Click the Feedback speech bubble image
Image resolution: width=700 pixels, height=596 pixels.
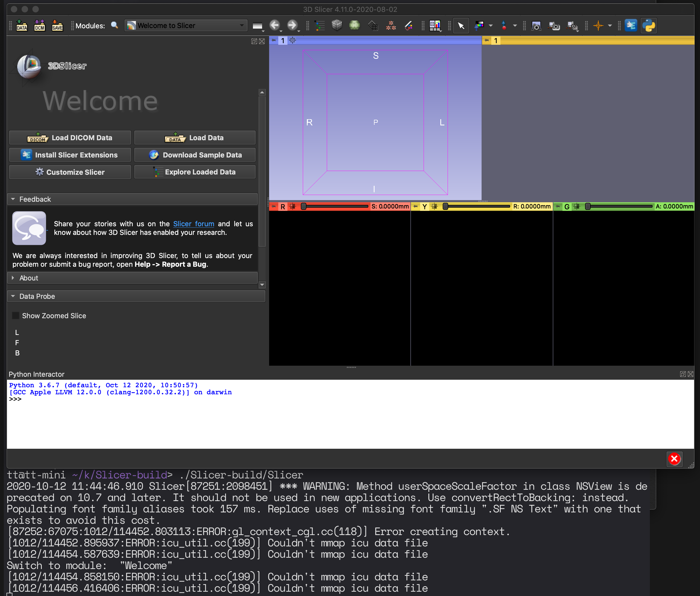point(29,228)
